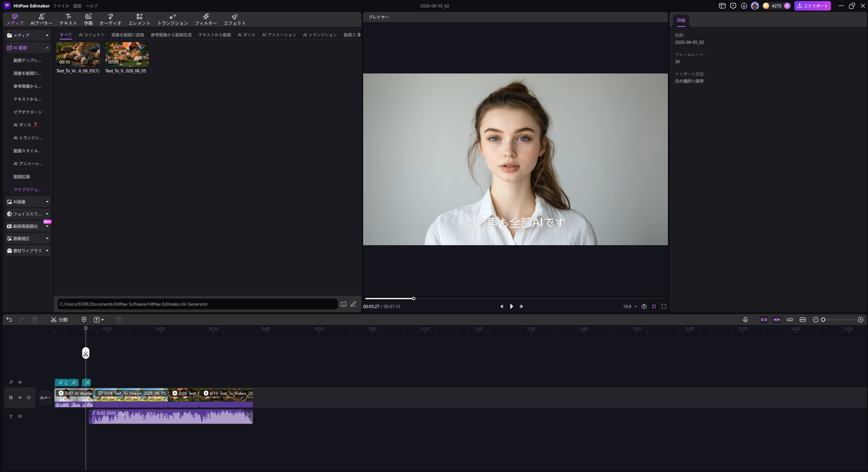The width and height of the screenshot is (868, 472).
Task: Toggle the preview-axis split cursor icon
Action: pos(790,320)
